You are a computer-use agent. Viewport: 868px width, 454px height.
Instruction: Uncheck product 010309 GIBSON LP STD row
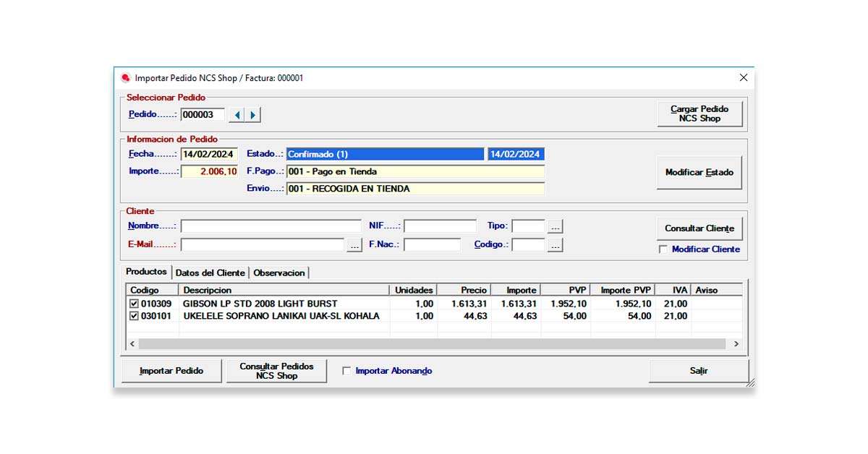coord(134,304)
